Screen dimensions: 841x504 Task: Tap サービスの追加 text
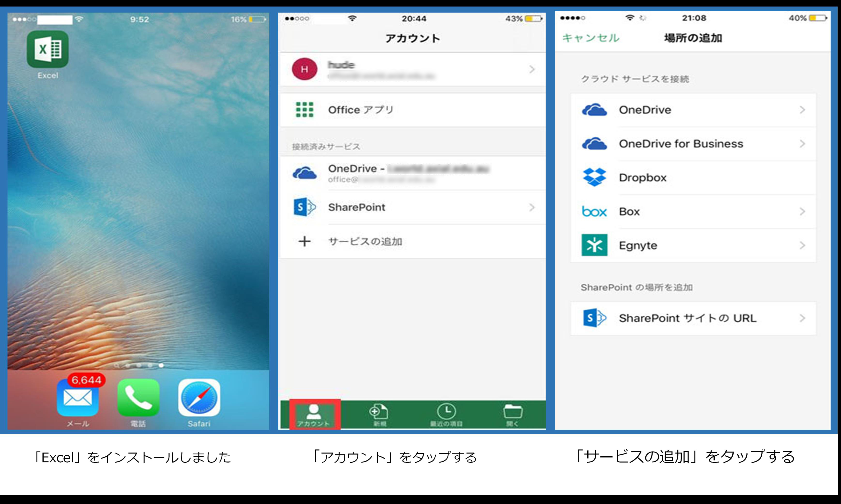point(365,241)
